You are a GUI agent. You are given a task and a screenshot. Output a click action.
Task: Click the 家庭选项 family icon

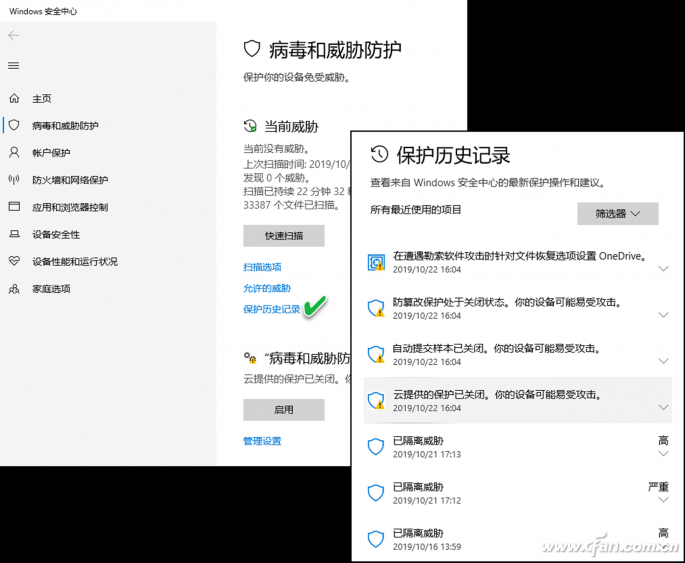tap(13, 289)
